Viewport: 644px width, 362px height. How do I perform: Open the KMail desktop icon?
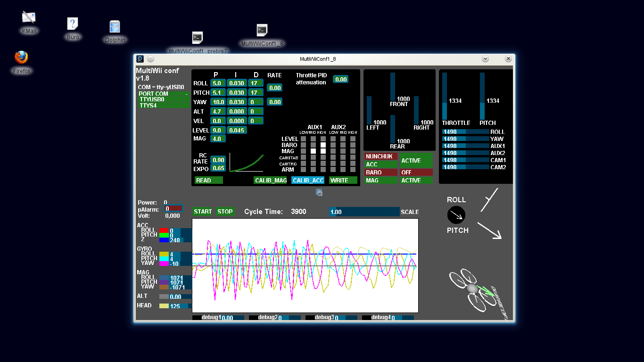point(29,17)
